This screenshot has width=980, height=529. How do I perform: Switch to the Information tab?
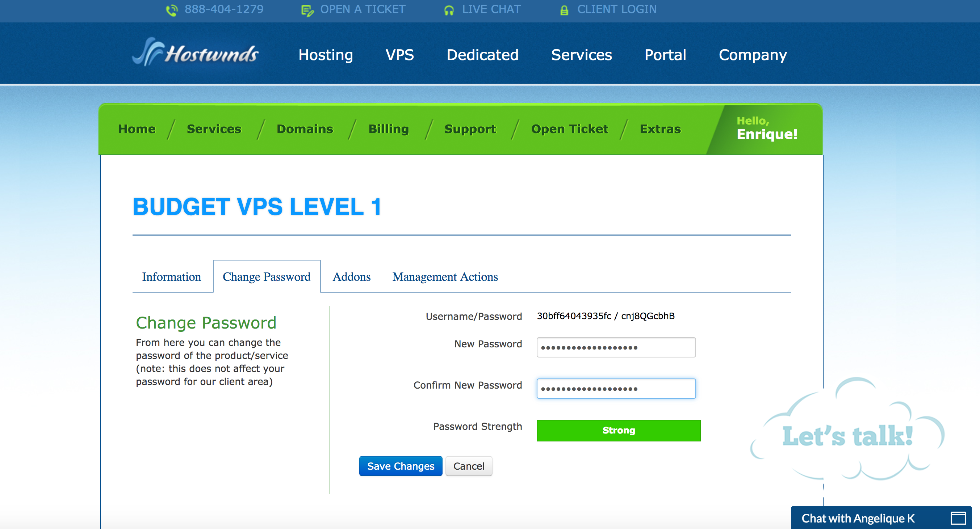point(172,277)
